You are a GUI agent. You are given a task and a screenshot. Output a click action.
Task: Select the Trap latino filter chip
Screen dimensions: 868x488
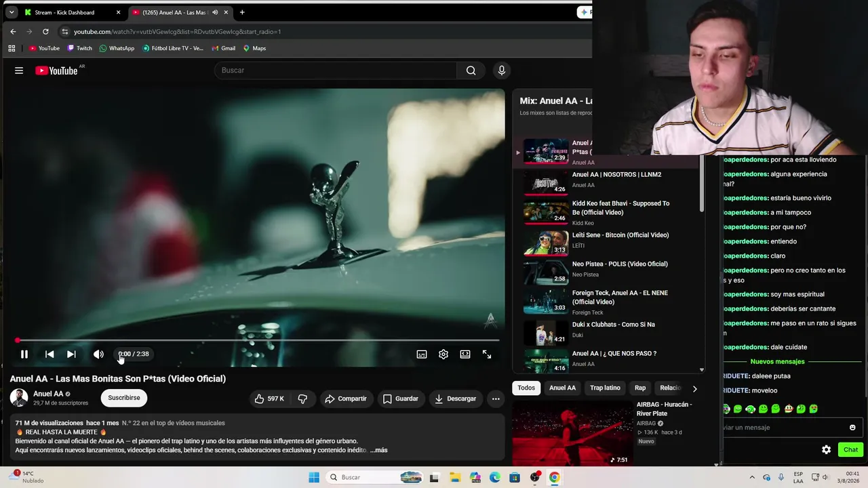[x=605, y=388]
